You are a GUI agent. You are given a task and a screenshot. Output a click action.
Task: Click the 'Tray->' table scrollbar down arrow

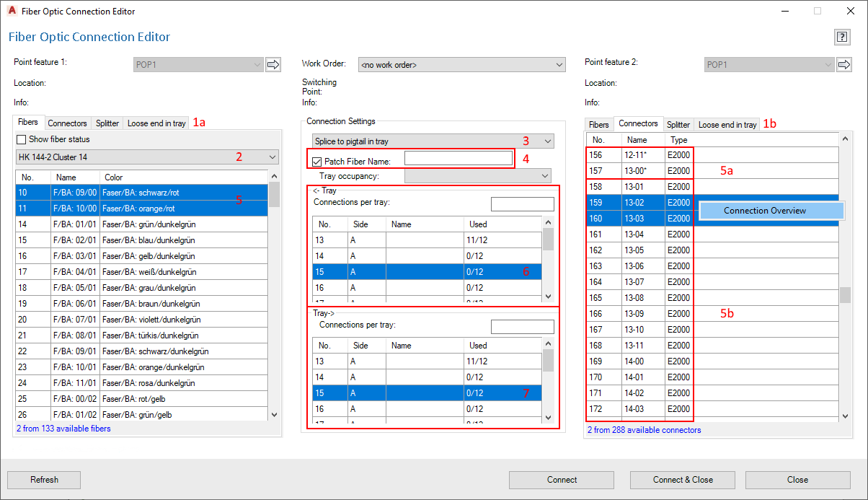pyautogui.click(x=548, y=418)
